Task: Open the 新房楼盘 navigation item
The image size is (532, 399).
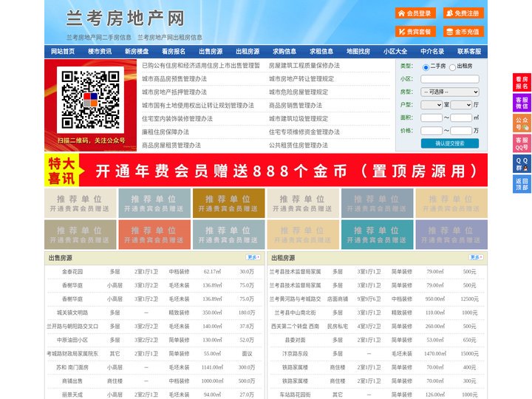Action: [137, 52]
